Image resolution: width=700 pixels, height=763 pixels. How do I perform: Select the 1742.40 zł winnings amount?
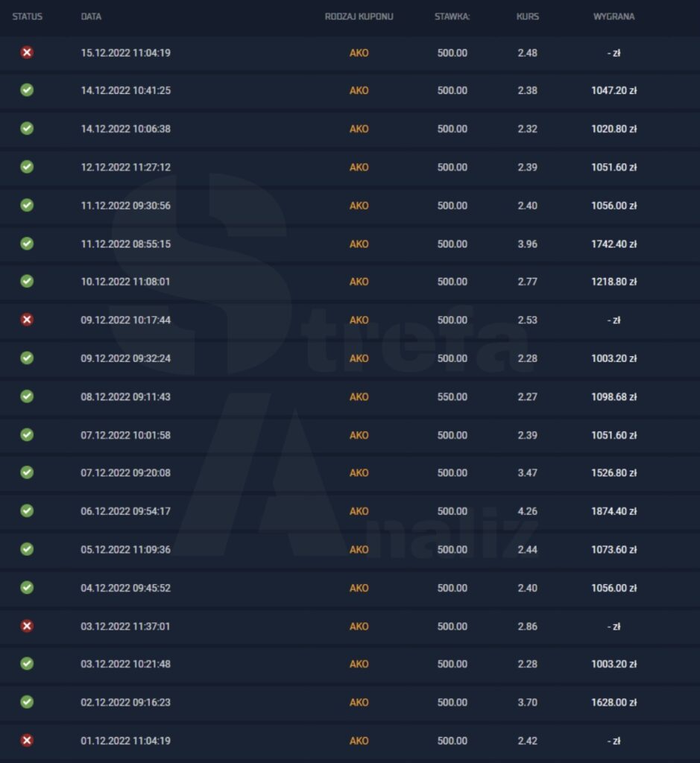tap(614, 244)
